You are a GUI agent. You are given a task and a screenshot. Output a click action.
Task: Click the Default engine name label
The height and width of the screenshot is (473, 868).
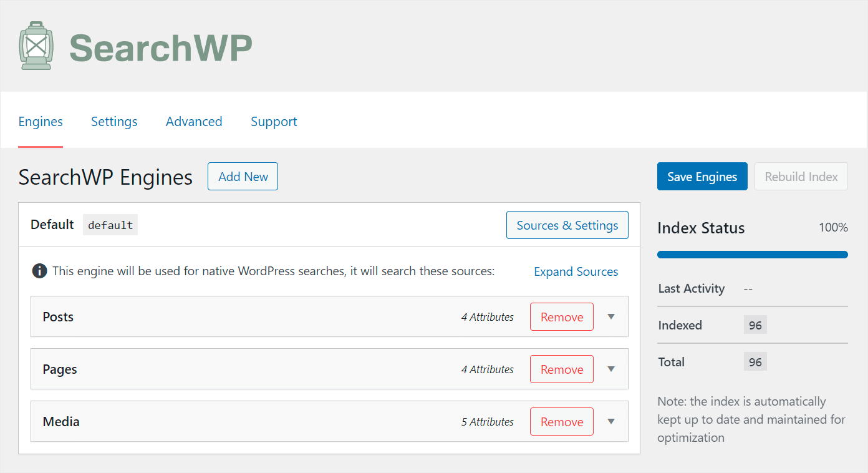click(x=52, y=225)
